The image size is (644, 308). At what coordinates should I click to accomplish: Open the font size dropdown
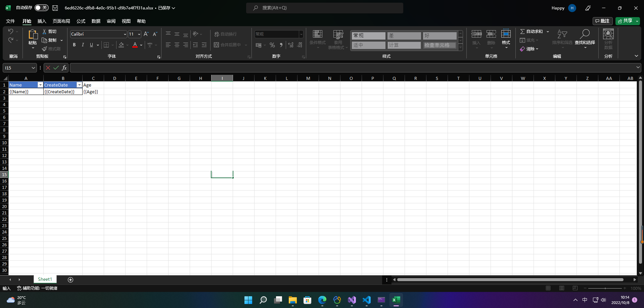coord(139,34)
